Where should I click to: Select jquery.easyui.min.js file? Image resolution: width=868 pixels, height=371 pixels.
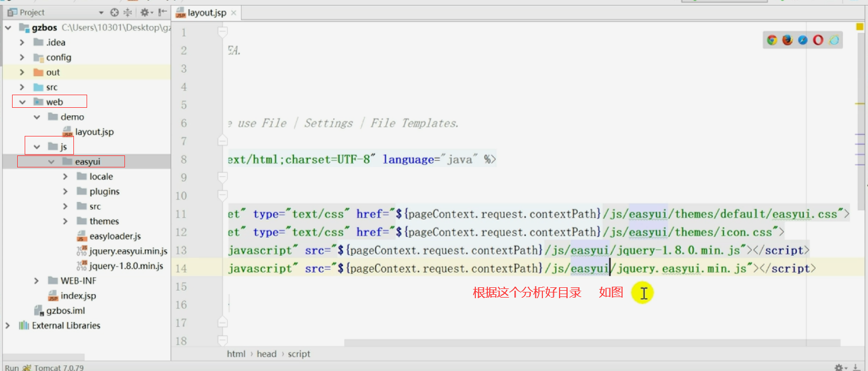pyautogui.click(x=122, y=251)
